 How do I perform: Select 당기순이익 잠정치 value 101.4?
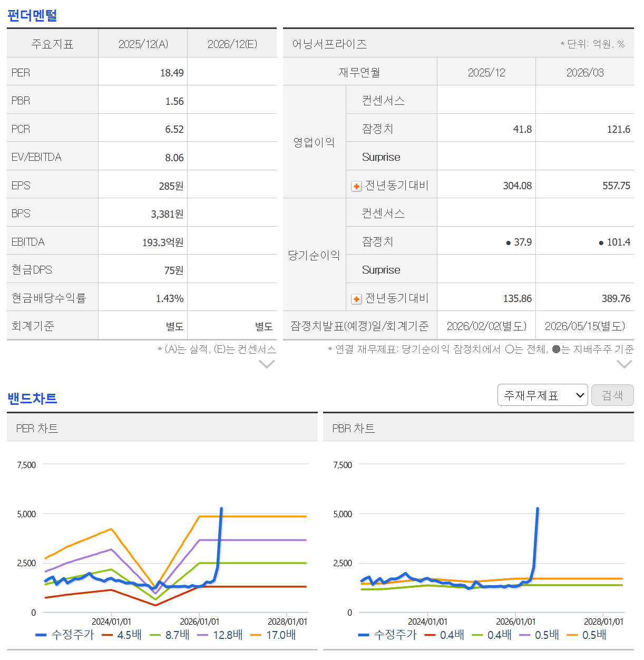(619, 242)
